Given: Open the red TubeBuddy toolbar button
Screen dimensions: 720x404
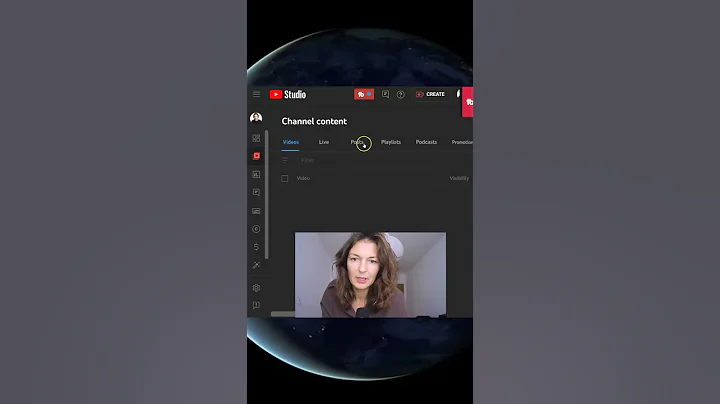Looking at the screenshot, I should (x=364, y=95).
